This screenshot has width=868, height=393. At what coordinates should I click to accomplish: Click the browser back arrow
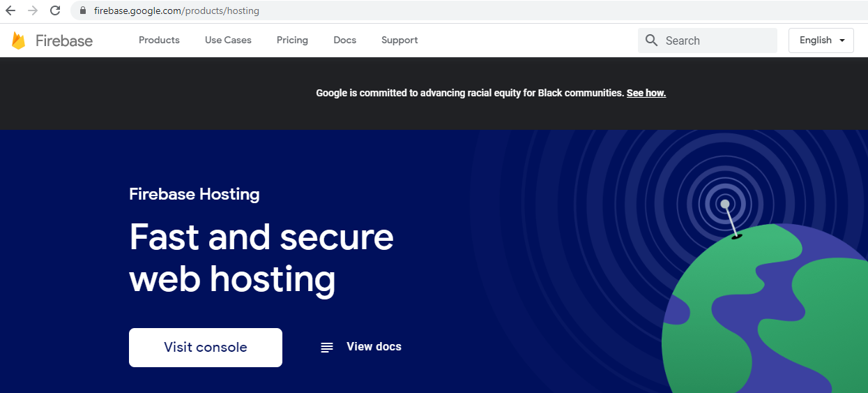pos(10,10)
